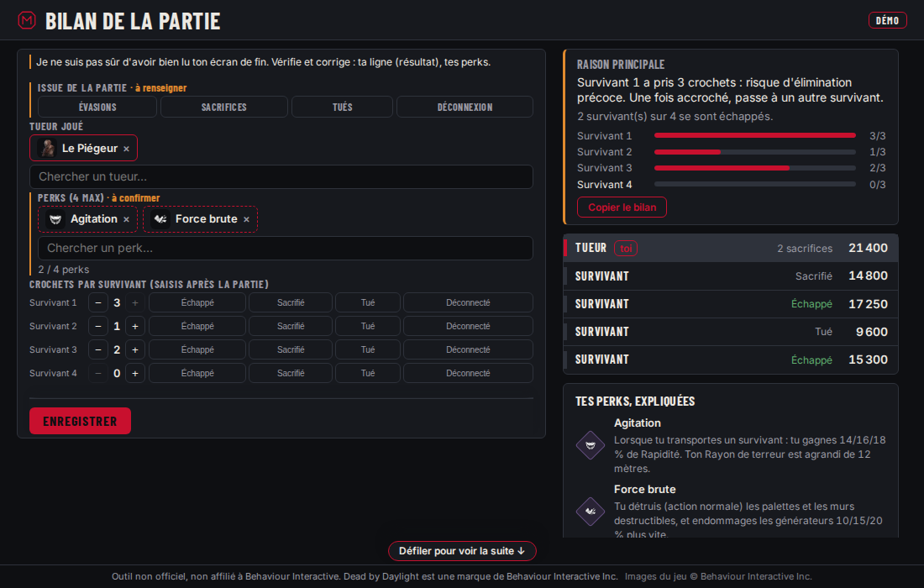Click the Enregistrer button

pyautogui.click(x=80, y=422)
